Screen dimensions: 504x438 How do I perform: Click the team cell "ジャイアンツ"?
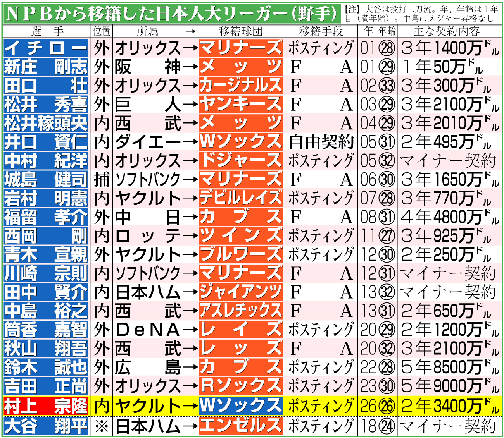click(x=241, y=292)
